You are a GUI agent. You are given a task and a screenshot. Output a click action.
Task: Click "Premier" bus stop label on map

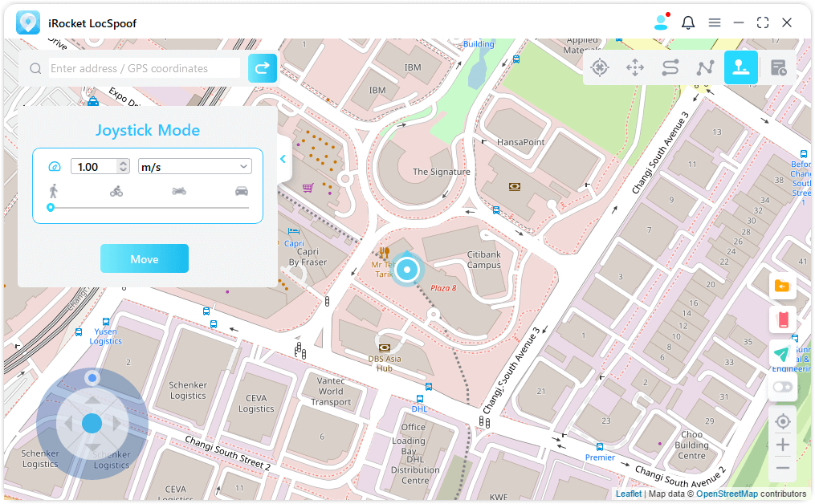(600, 457)
